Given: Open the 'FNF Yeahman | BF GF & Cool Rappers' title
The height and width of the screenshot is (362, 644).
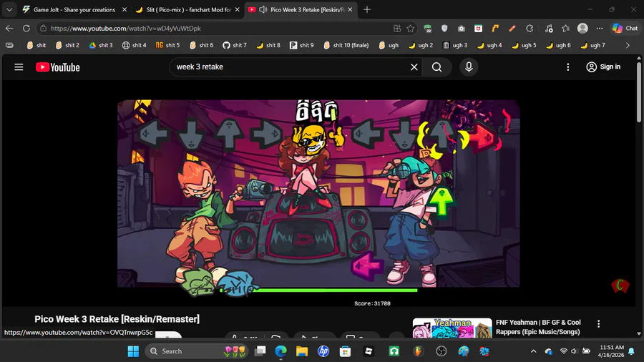Looking at the screenshot, I should [538, 327].
